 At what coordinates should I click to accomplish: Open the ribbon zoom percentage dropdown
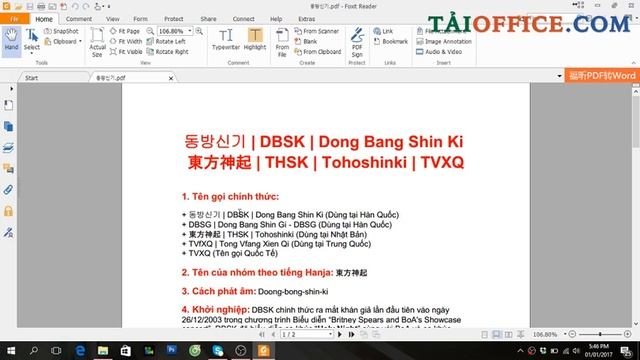point(190,31)
